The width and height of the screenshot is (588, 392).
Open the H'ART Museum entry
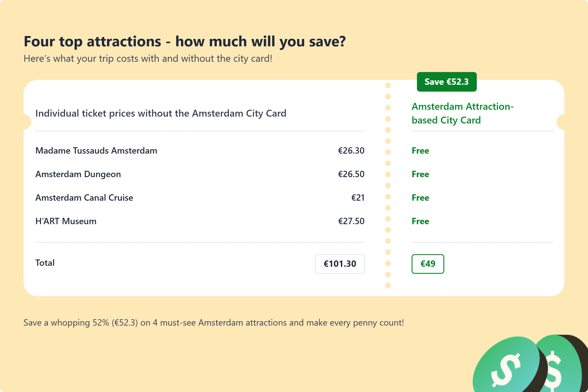click(x=66, y=221)
